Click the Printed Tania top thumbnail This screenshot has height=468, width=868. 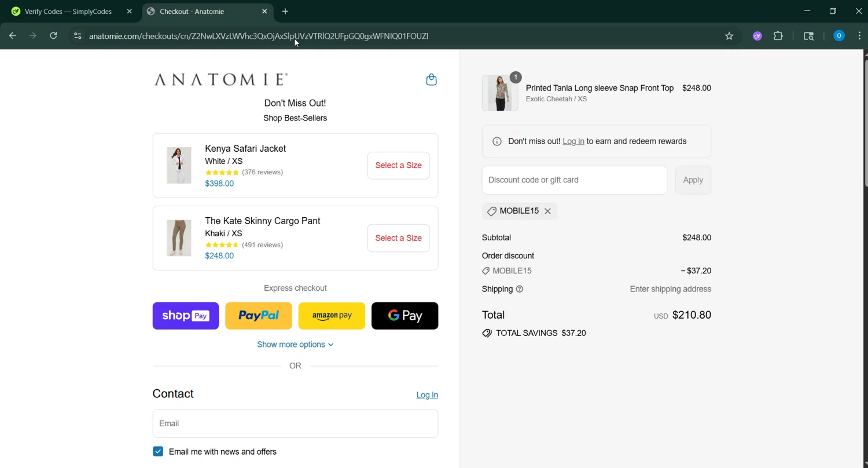pos(500,93)
